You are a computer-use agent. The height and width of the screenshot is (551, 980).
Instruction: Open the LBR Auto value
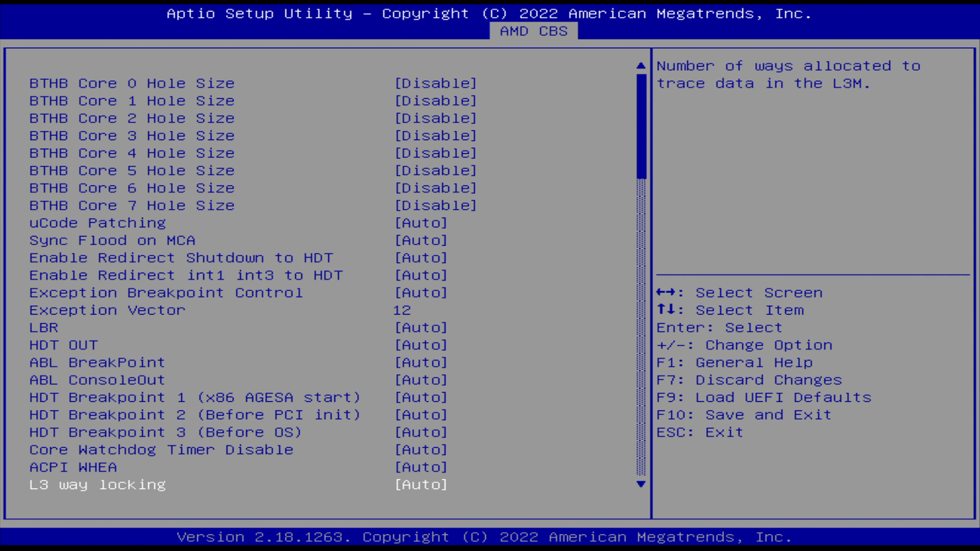click(421, 328)
